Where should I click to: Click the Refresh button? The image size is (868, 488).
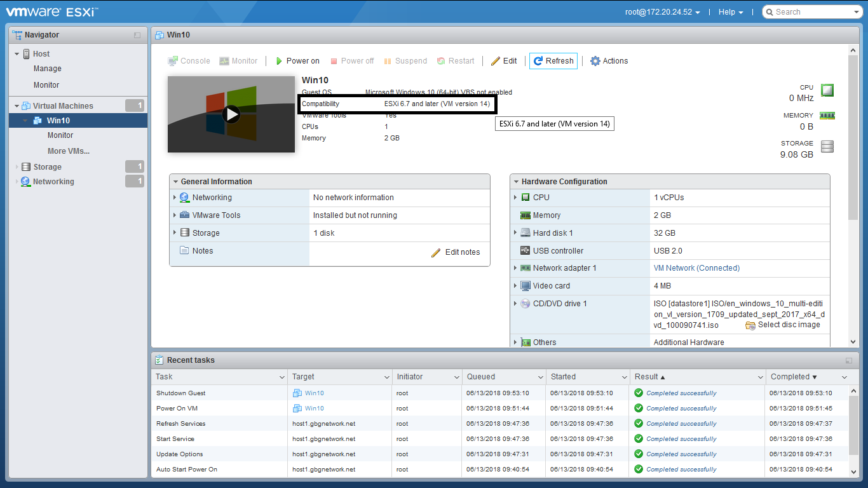point(553,61)
